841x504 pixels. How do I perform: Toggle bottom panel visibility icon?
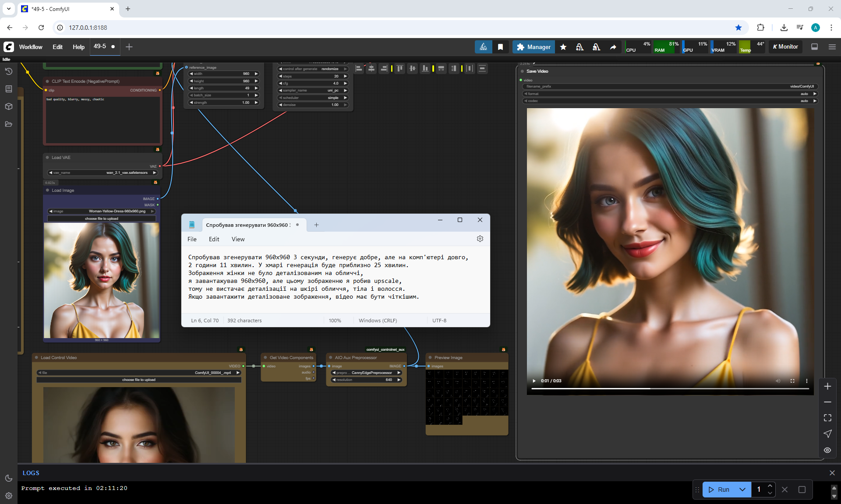(x=814, y=47)
